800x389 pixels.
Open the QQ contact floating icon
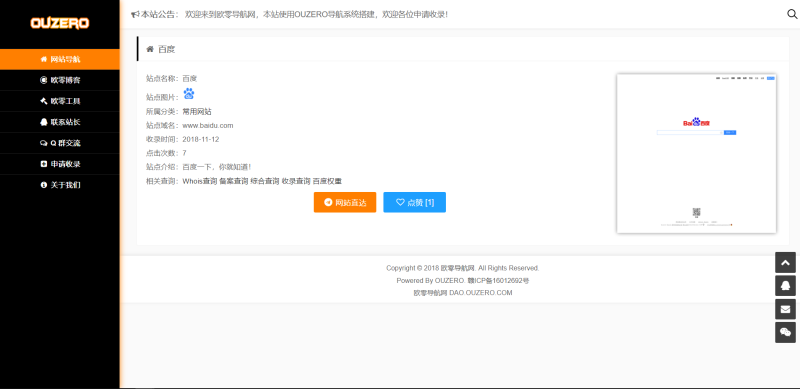(785, 286)
